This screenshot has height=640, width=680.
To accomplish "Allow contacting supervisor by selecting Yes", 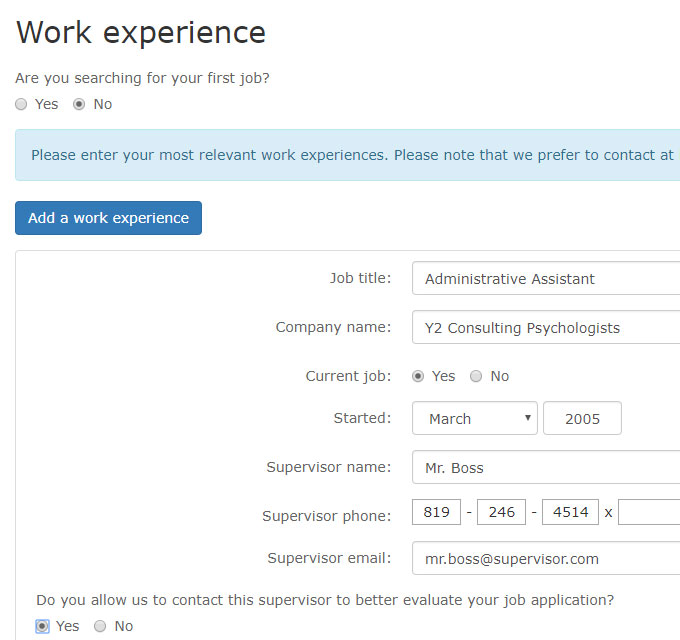I will click(42, 626).
